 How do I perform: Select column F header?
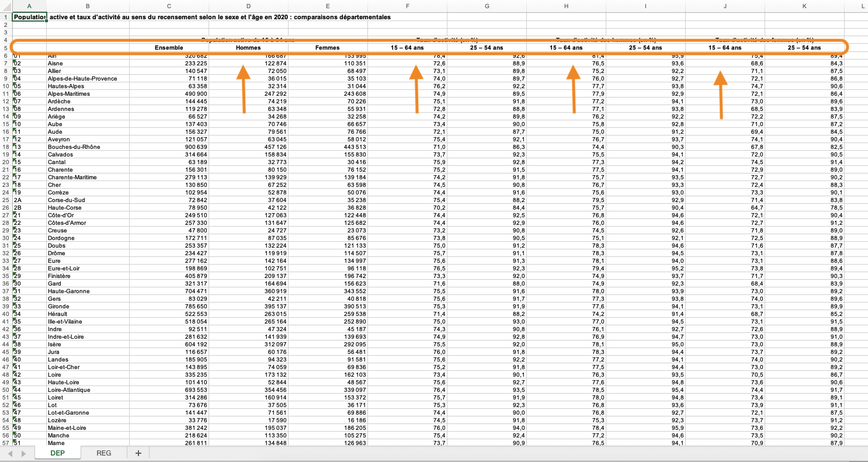(x=407, y=6)
